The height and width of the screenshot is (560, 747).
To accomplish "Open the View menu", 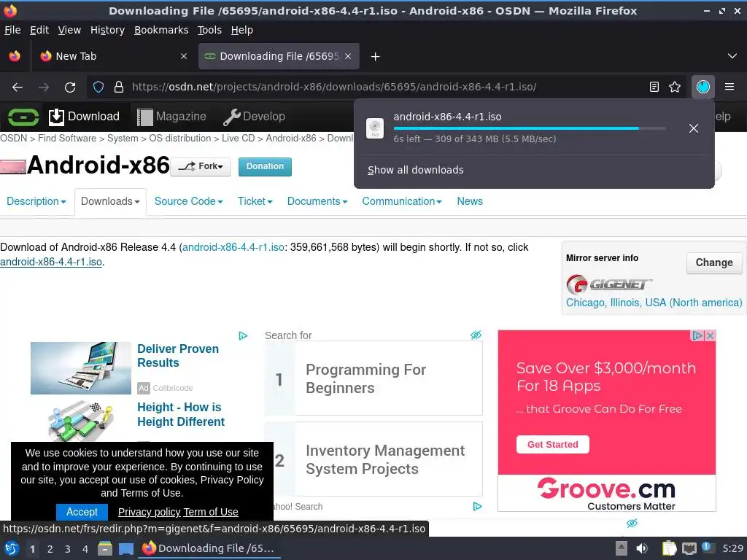I will click(69, 30).
